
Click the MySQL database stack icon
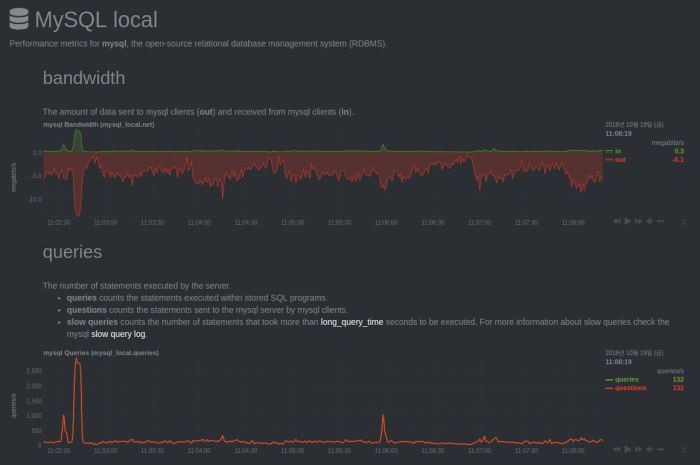point(19,19)
